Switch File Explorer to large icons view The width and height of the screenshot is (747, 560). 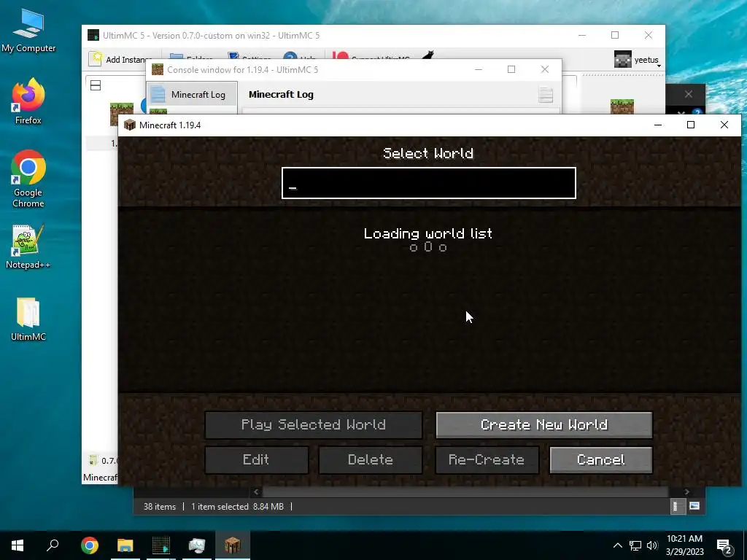click(x=694, y=506)
